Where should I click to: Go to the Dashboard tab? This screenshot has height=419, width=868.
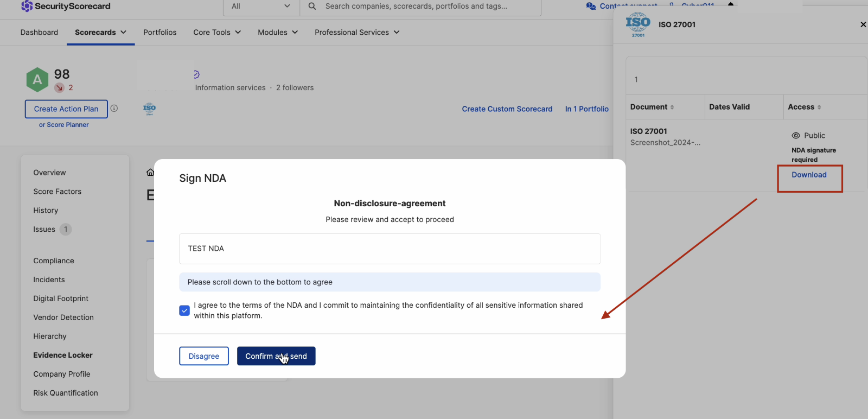[x=39, y=33]
